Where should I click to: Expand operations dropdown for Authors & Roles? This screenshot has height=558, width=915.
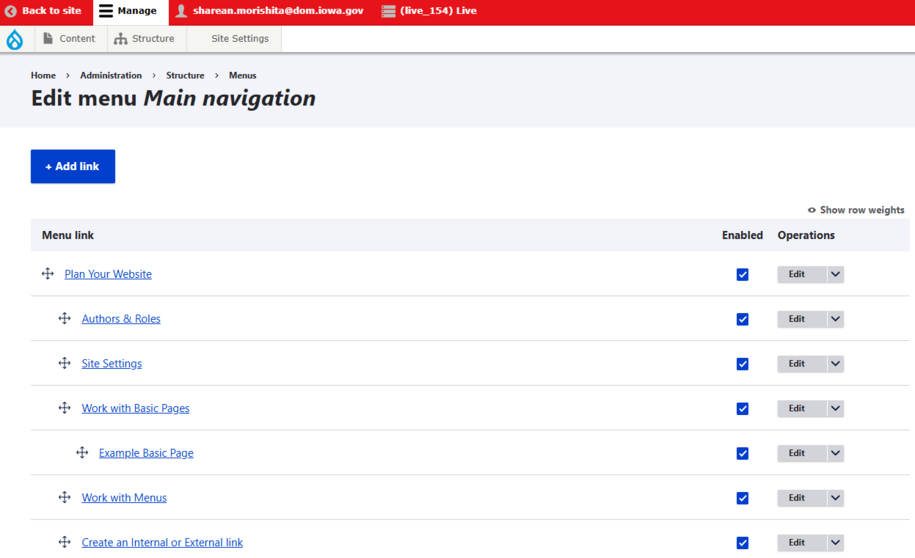(835, 319)
